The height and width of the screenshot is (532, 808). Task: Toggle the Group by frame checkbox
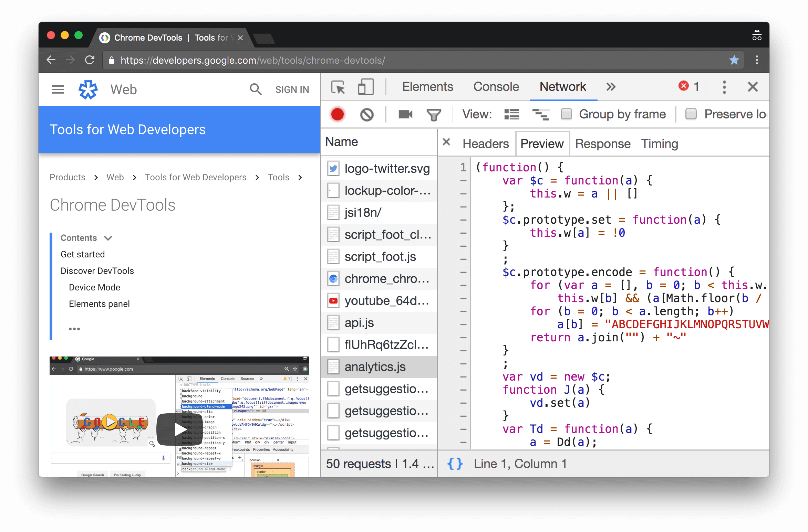point(567,115)
